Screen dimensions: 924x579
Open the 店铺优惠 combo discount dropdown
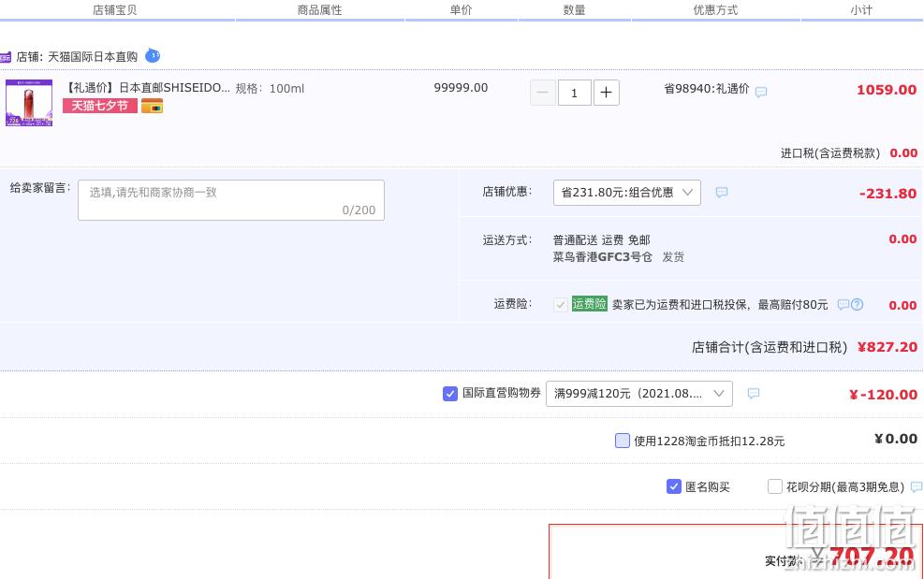tap(627, 193)
